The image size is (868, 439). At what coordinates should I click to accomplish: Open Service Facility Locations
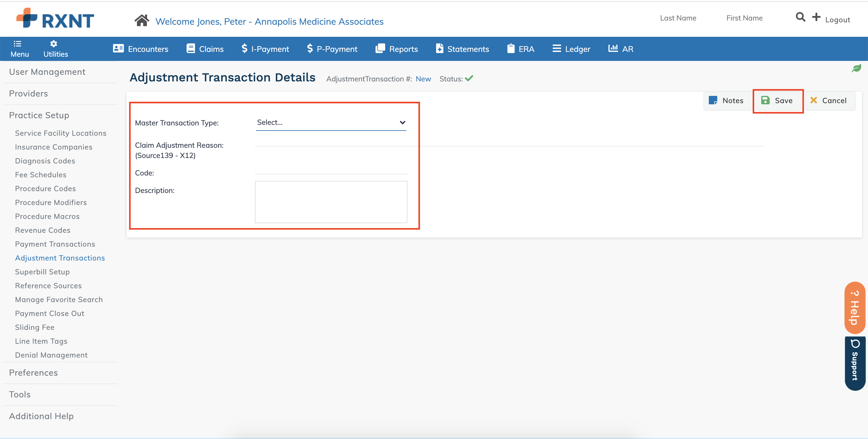coord(61,133)
